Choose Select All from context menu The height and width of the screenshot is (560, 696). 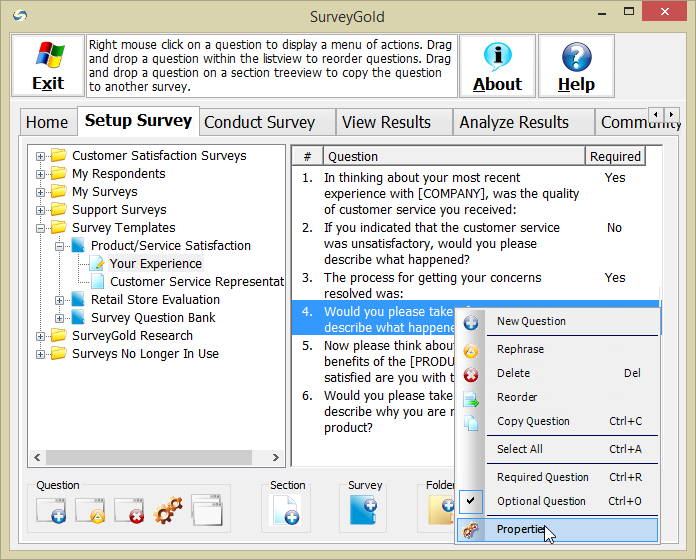click(x=558, y=449)
